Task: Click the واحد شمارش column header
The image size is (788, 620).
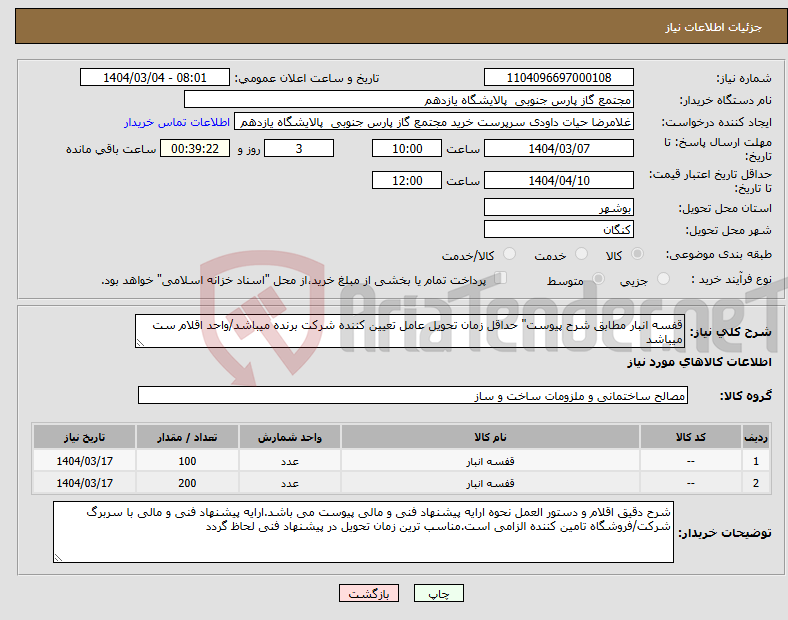Action: pyautogui.click(x=290, y=437)
